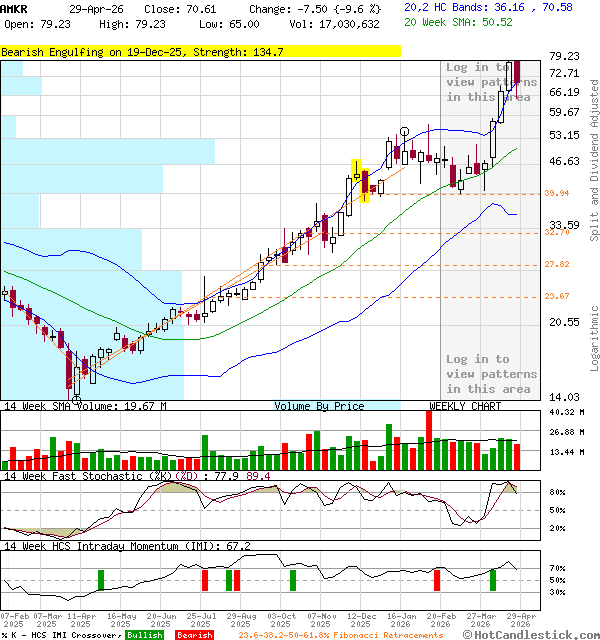The image size is (600, 640).
Task: Click the green Bullish legend badge
Action: click(x=145, y=635)
